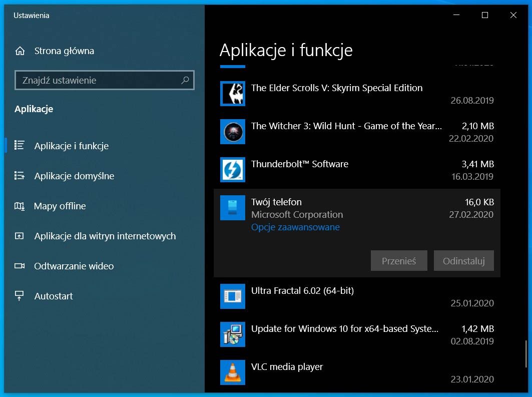The width and height of the screenshot is (532, 397).
Task: Click the 1,42 MB size of Windows update
Action: tap(478, 328)
